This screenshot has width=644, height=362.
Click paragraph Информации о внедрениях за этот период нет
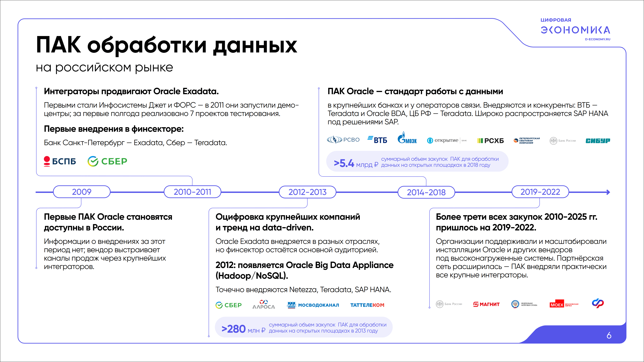pyautogui.click(x=105, y=254)
